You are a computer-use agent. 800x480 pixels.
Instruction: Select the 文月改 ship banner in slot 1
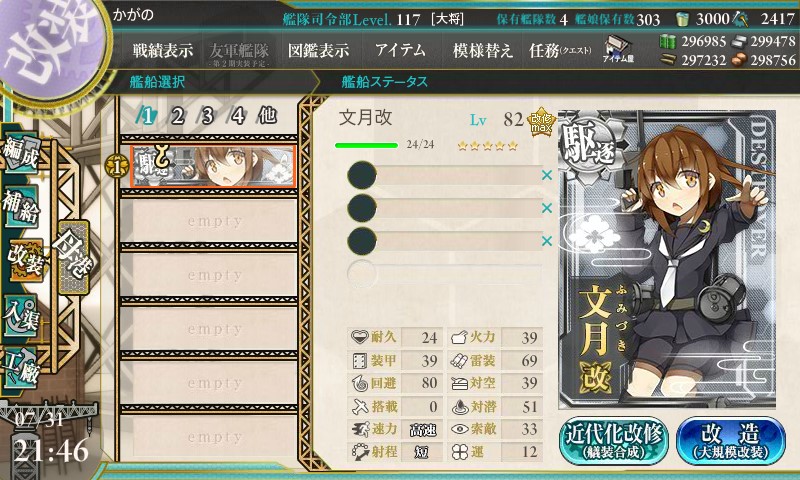click(x=213, y=166)
